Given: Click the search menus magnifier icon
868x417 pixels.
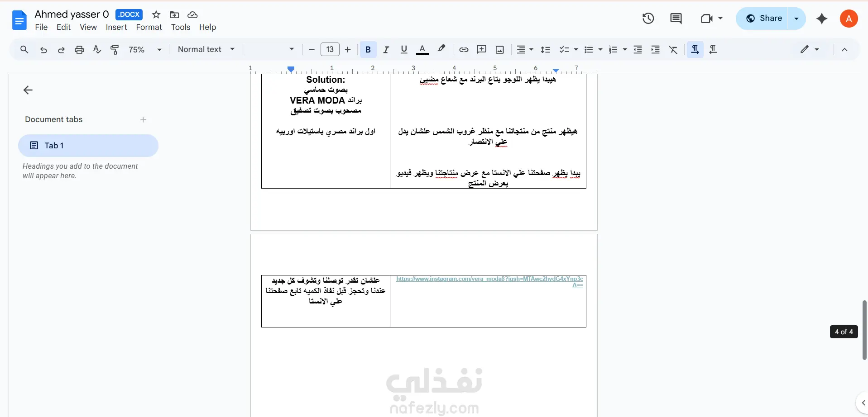Looking at the screenshot, I should click(24, 50).
